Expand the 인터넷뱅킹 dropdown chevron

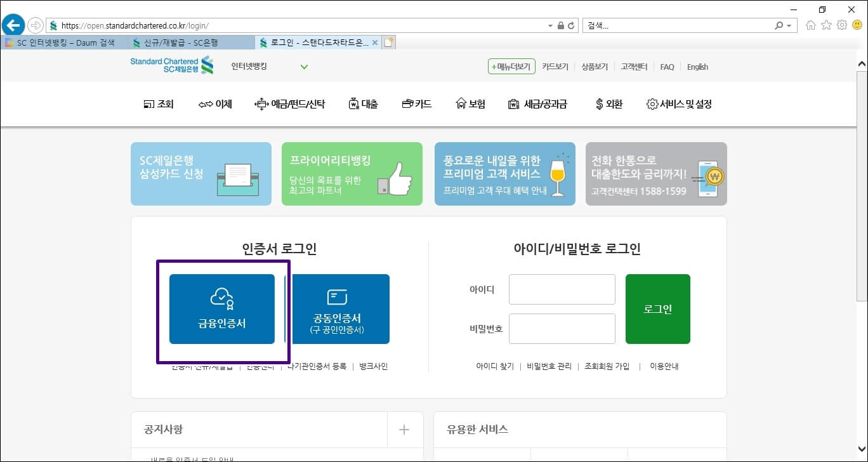[x=304, y=67]
